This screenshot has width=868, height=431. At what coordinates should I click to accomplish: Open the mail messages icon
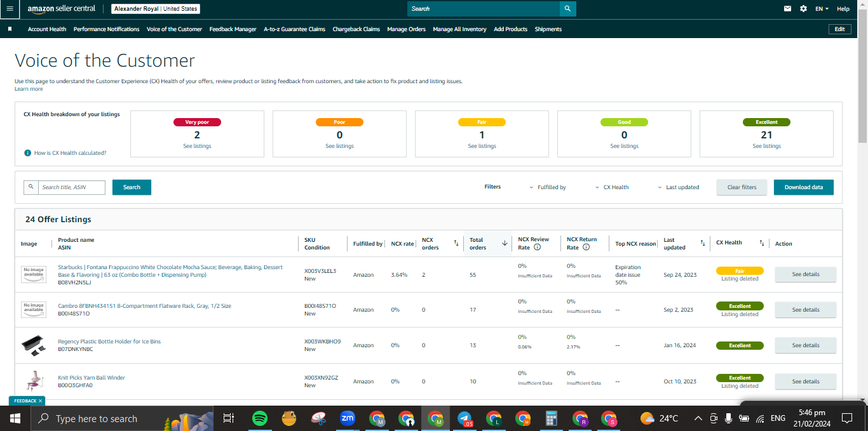[788, 9]
